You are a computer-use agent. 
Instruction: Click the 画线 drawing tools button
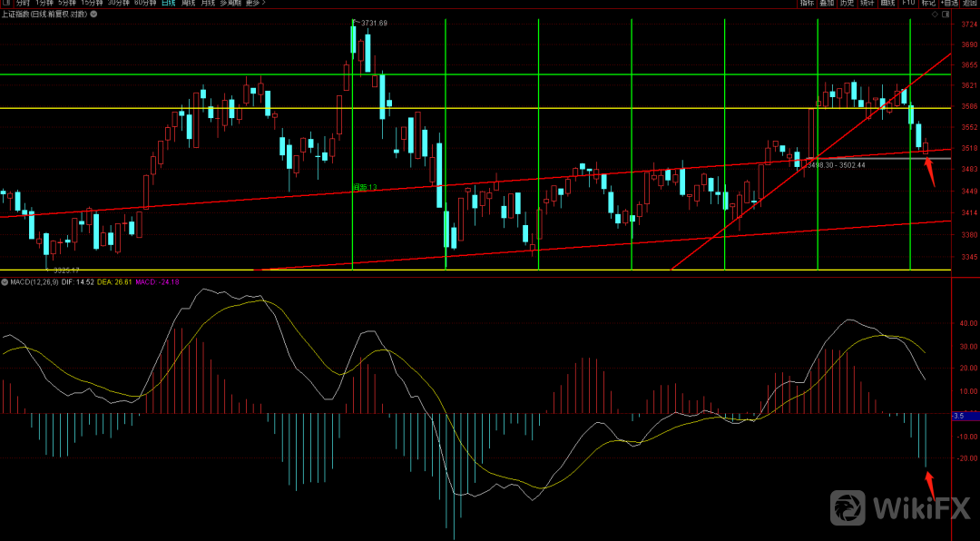[887, 4]
